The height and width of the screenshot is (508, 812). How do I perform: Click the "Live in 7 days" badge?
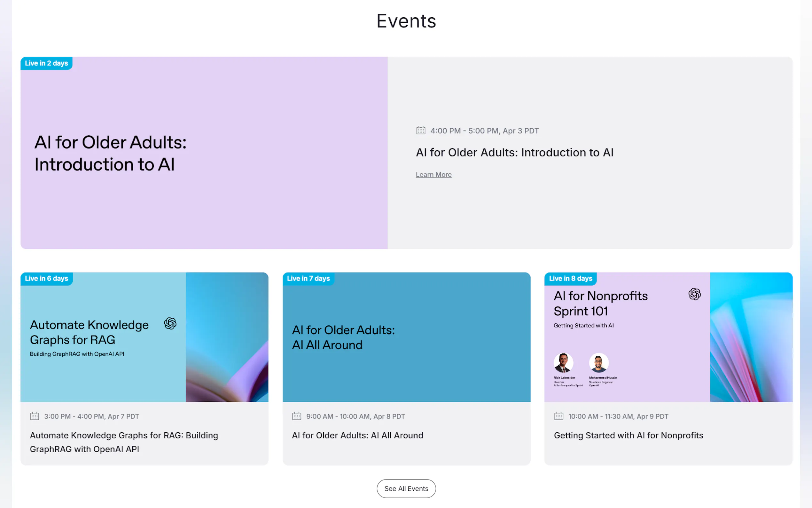point(308,279)
